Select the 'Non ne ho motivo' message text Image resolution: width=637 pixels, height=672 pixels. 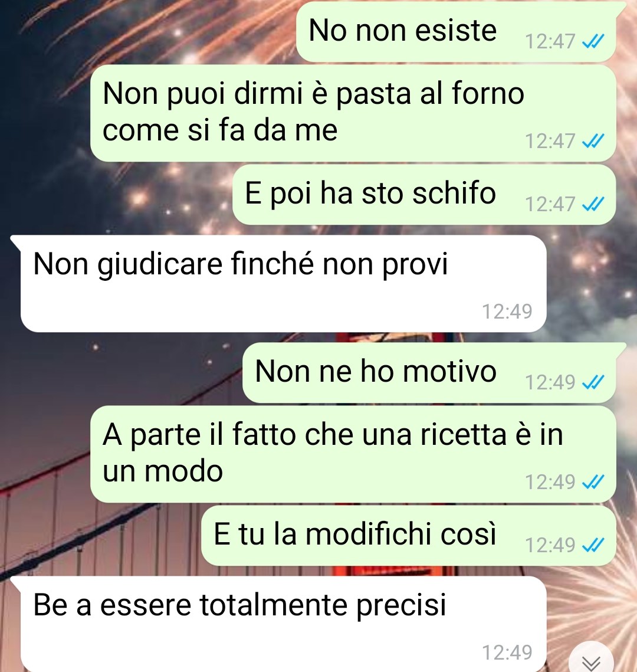click(376, 371)
